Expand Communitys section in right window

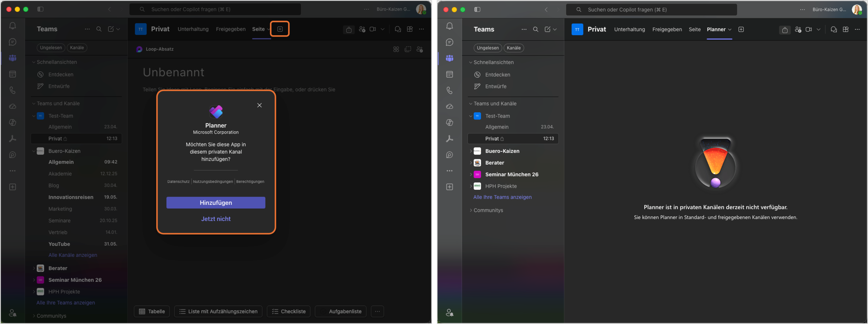[471, 210]
